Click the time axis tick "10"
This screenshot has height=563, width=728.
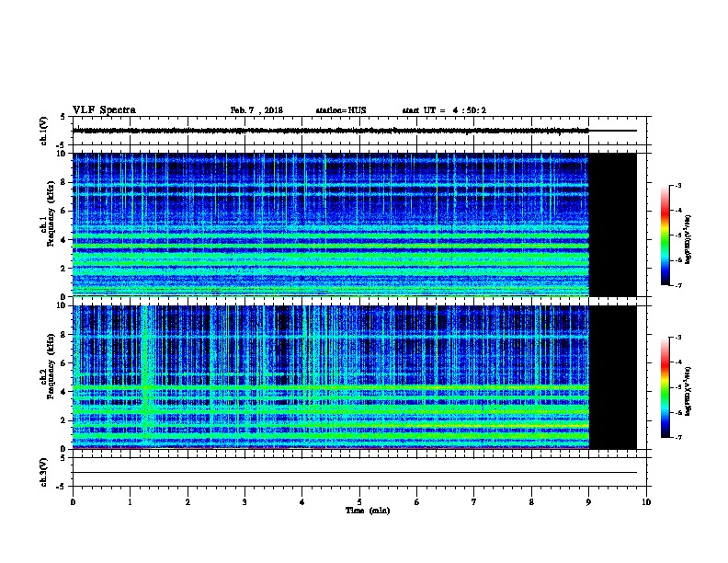pos(646,502)
